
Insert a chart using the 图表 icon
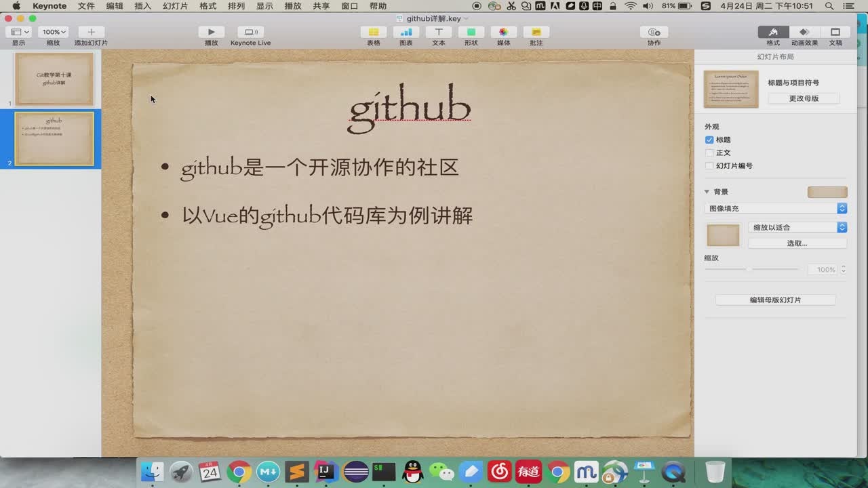(x=406, y=32)
